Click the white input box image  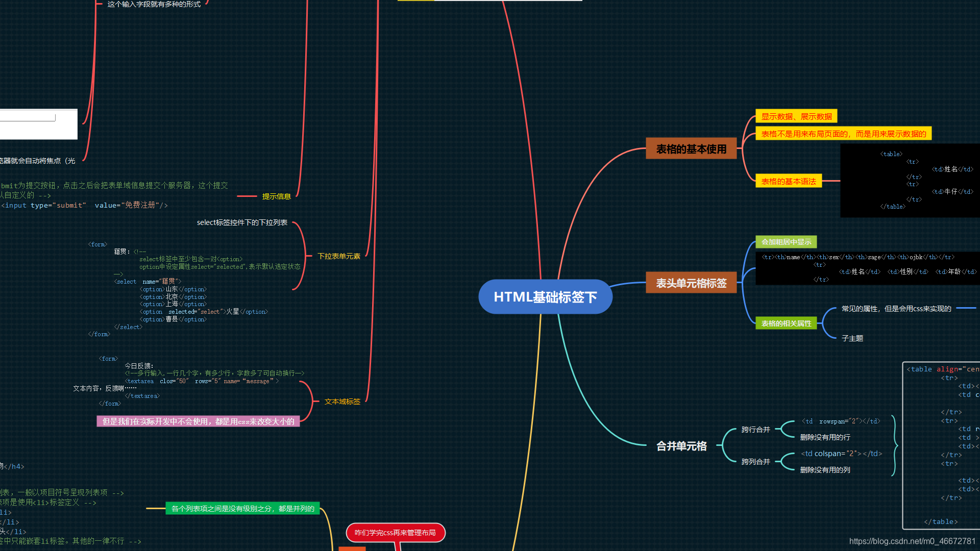click(x=38, y=124)
